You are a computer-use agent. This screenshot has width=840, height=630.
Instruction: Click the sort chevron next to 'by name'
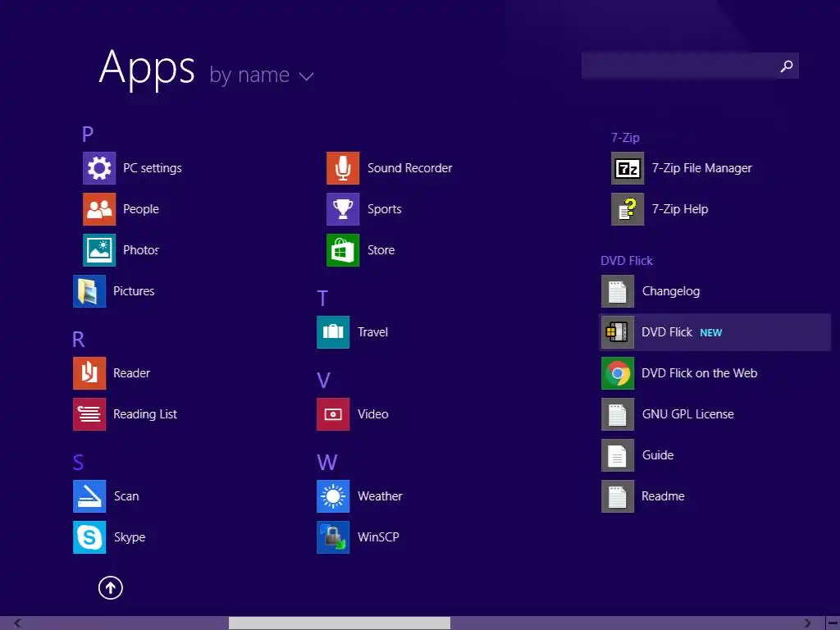(x=307, y=76)
